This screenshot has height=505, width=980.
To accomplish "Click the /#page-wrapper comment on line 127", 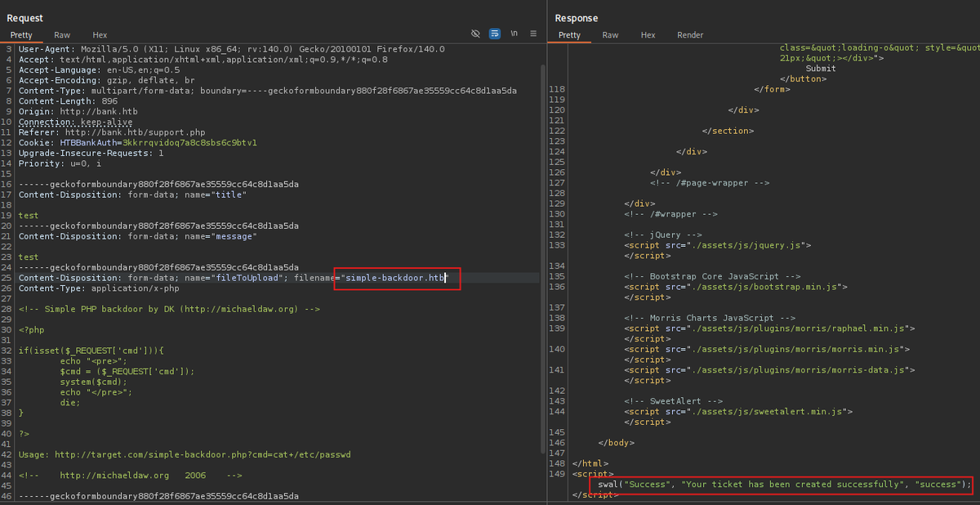I will click(x=710, y=183).
